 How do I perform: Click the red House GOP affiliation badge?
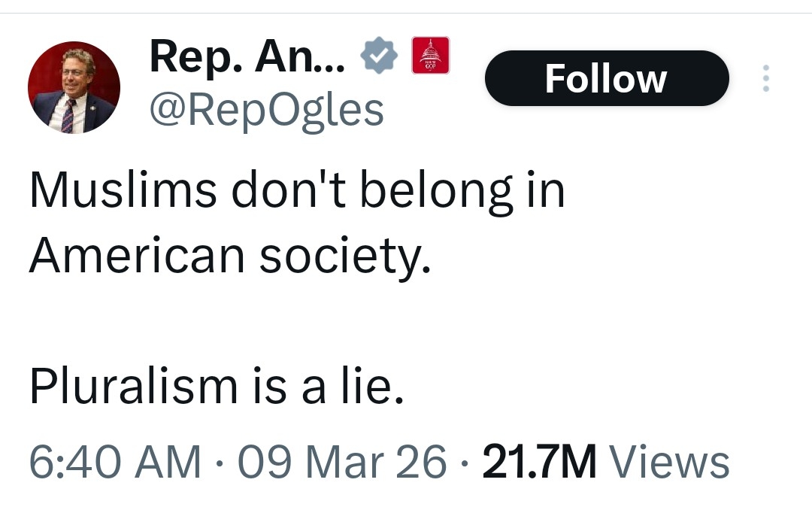coord(430,55)
